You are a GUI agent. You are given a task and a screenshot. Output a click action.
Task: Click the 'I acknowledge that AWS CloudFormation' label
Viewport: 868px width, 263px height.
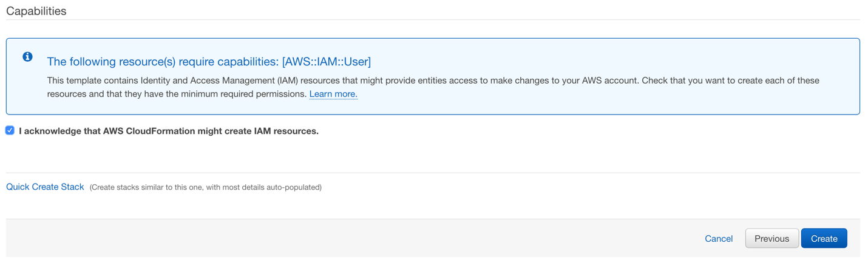(169, 131)
